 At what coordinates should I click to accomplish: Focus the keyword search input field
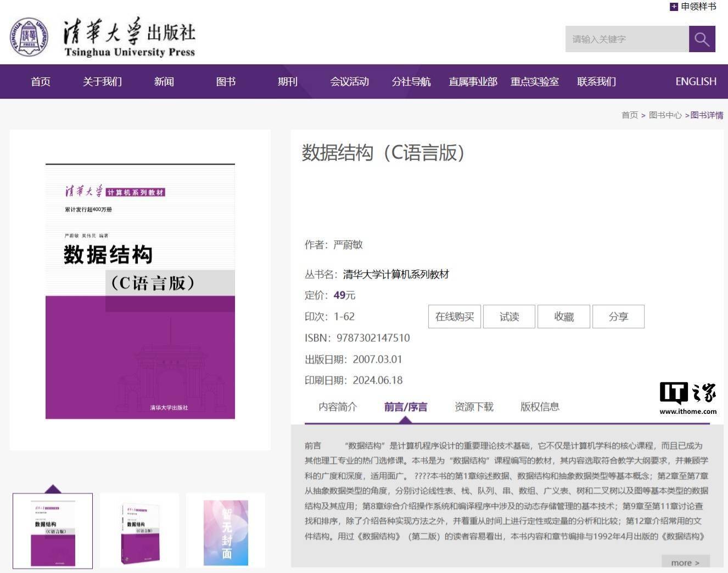click(x=627, y=39)
